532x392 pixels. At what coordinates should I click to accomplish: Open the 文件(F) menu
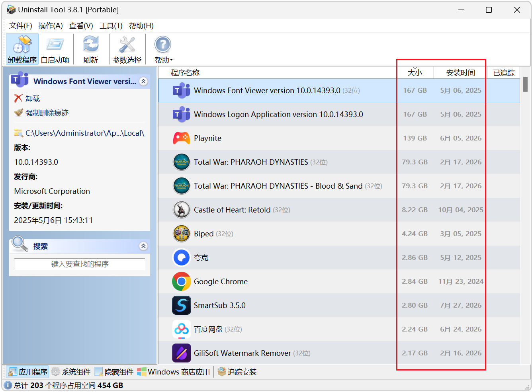tap(21, 26)
